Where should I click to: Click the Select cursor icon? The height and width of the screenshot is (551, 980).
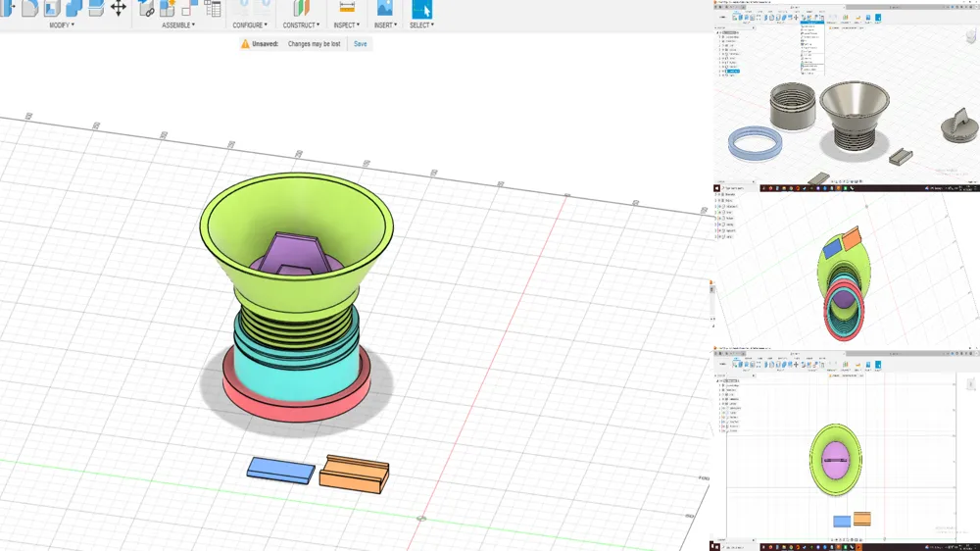tap(421, 8)
